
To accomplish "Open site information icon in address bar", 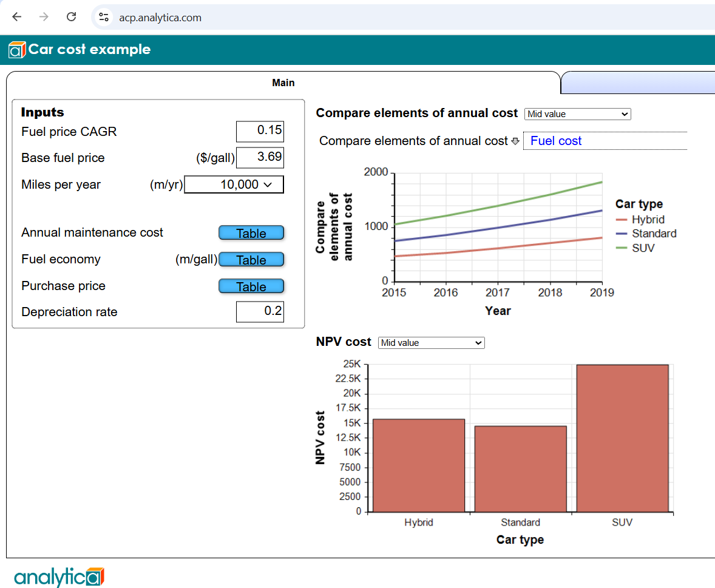I will tap(104, 18).
